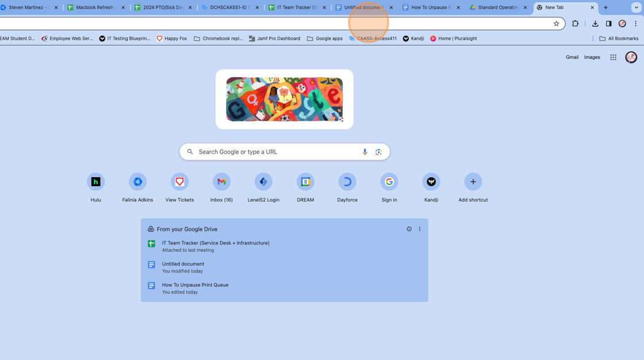Open the CAASS-Access411 bookmark
Screen dimensions: 644x360
point(373,38)
